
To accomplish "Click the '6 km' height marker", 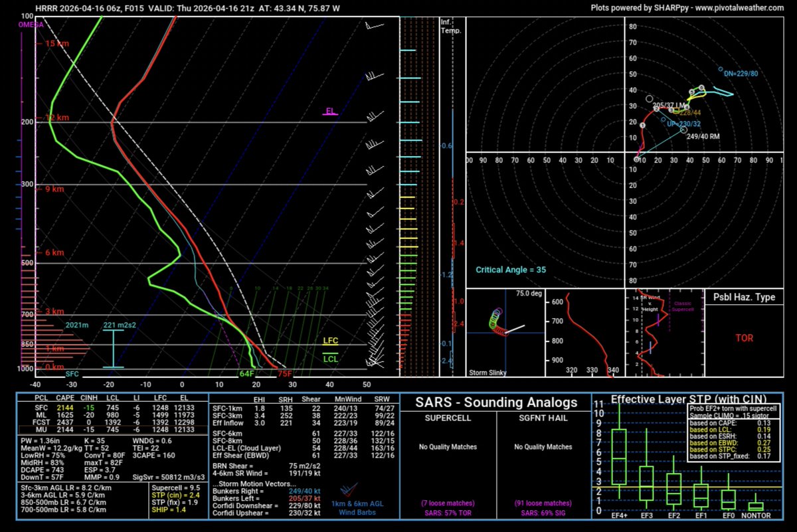I will (x=54, y=253).
